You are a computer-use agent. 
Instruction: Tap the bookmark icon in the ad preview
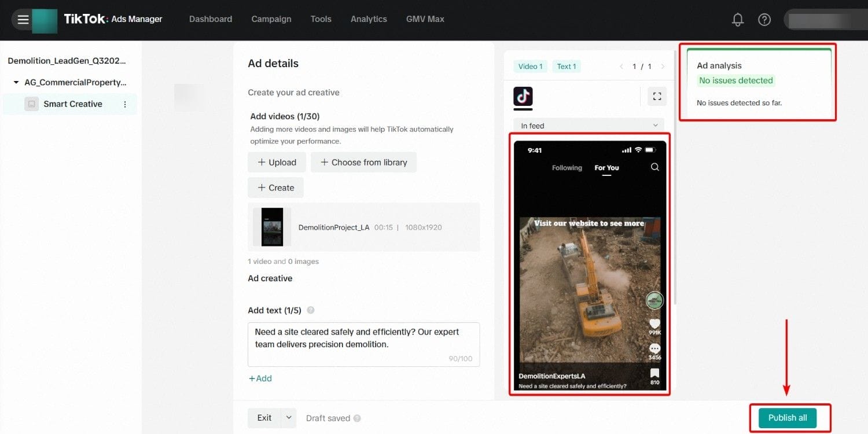tap(654, 373)
